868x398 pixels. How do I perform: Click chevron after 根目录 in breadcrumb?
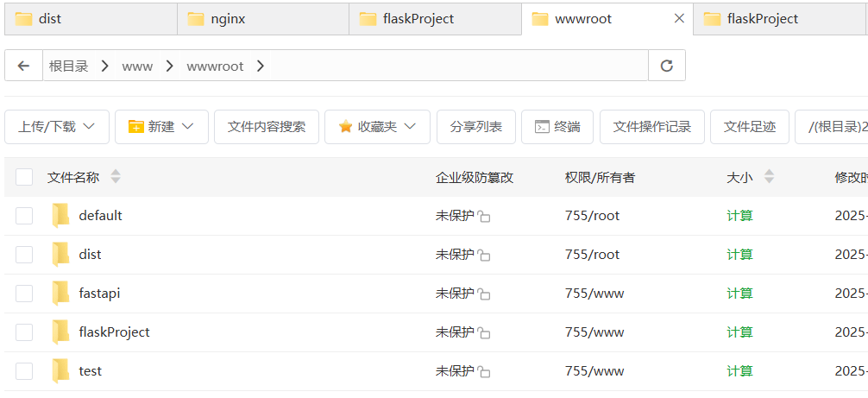click(104, 66)
